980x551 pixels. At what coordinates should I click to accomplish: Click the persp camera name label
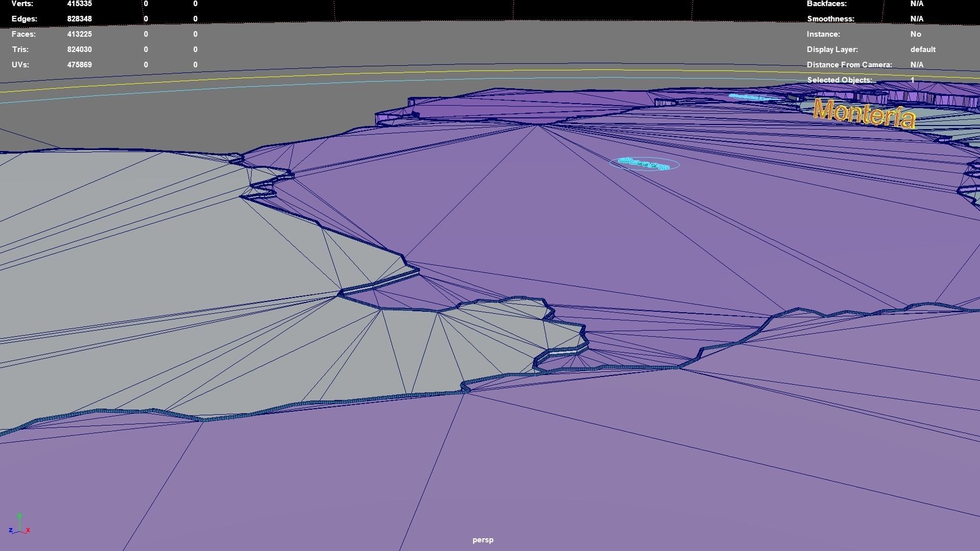point(482,540)
